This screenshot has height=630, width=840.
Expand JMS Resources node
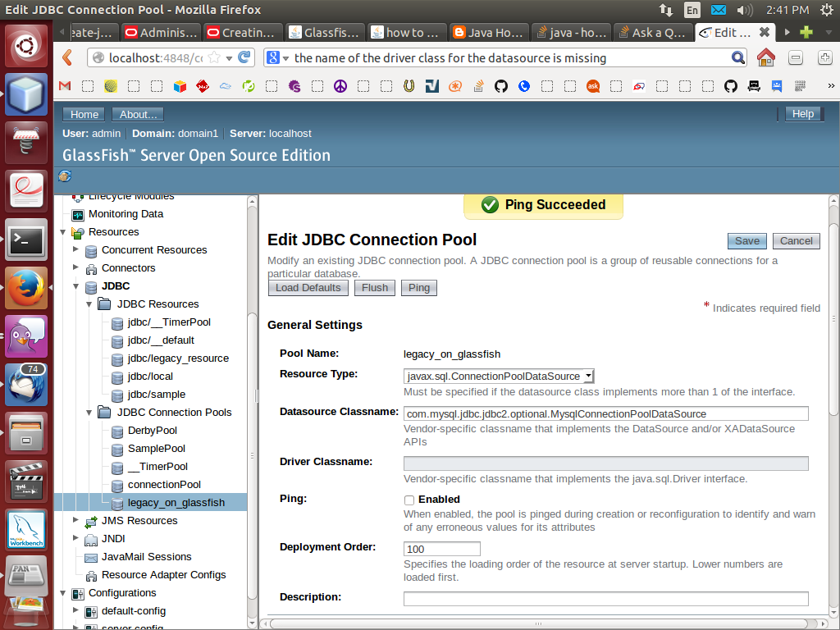click(x=75, y=519)
